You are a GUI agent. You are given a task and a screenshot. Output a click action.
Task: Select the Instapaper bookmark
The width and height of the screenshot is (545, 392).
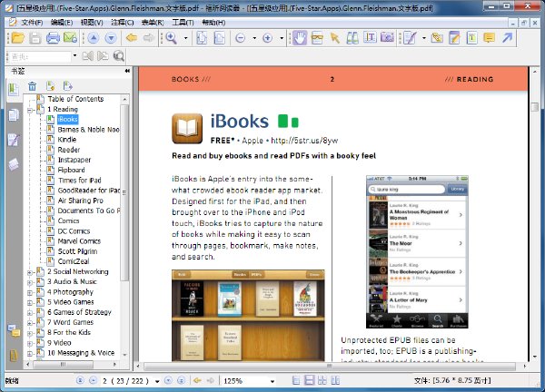click(74, 160)
